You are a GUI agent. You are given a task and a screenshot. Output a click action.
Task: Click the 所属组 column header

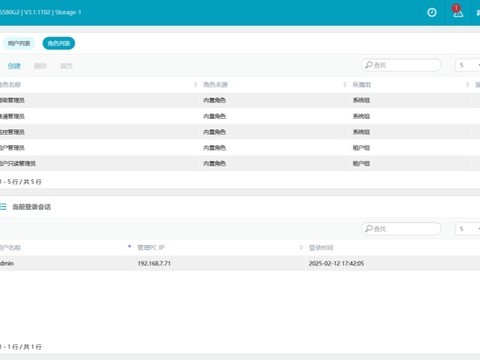coord(362,85)
